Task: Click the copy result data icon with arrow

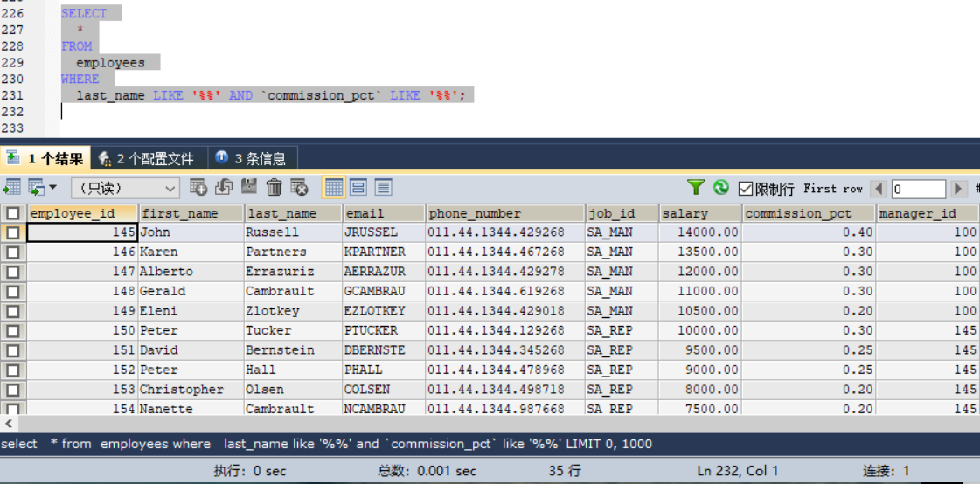Action: coord(36,187)
